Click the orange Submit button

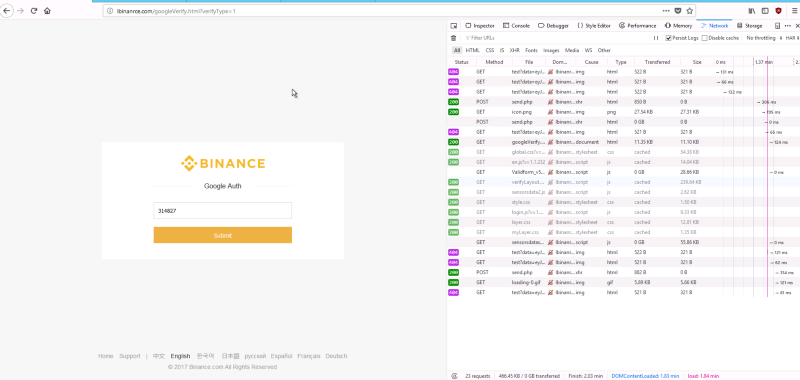pos(222,235)
